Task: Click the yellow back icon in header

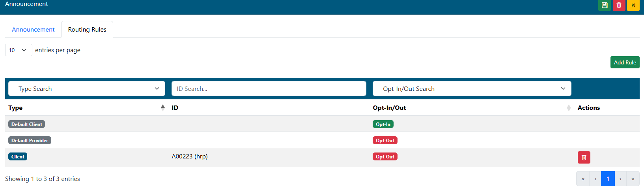Action: [633, 5]
